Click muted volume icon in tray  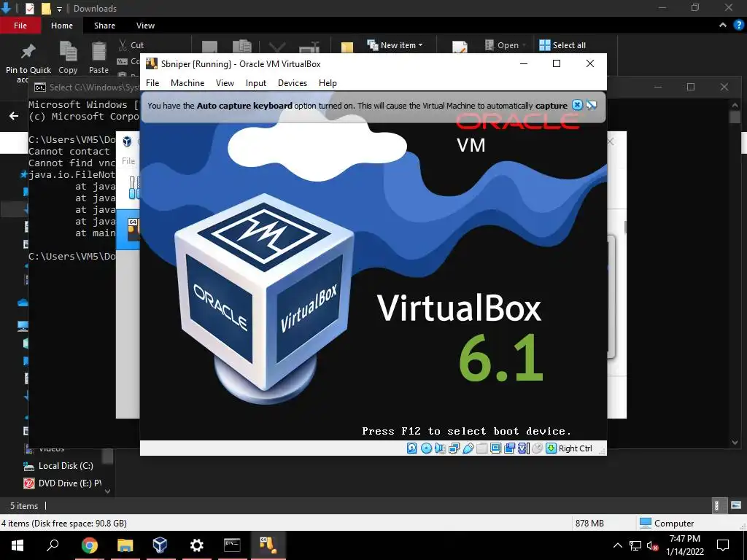tap(653, 545)
